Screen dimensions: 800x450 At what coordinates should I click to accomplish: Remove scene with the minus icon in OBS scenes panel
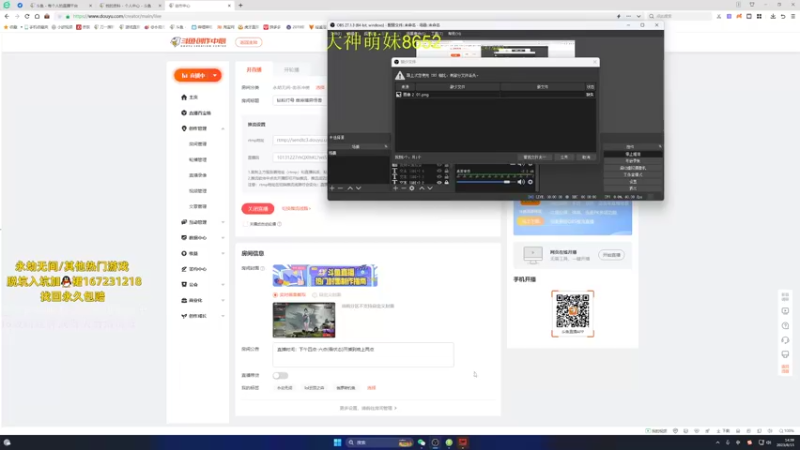[340, 188]
